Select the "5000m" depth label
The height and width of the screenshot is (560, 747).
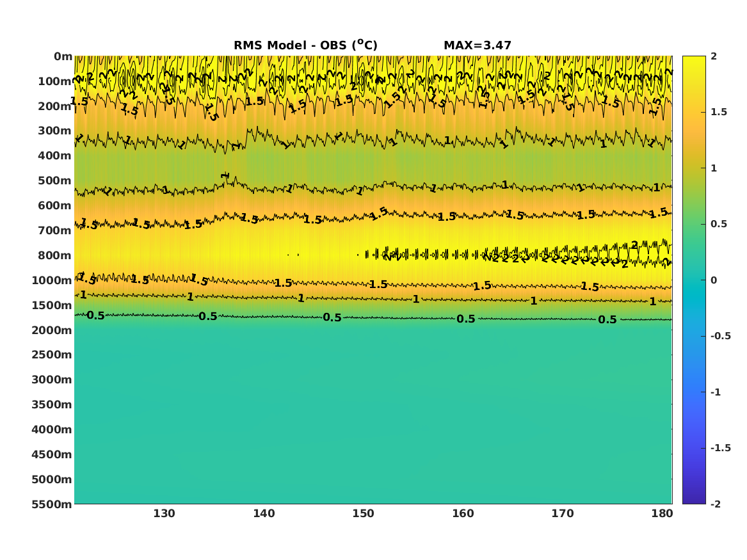point(52,479)
